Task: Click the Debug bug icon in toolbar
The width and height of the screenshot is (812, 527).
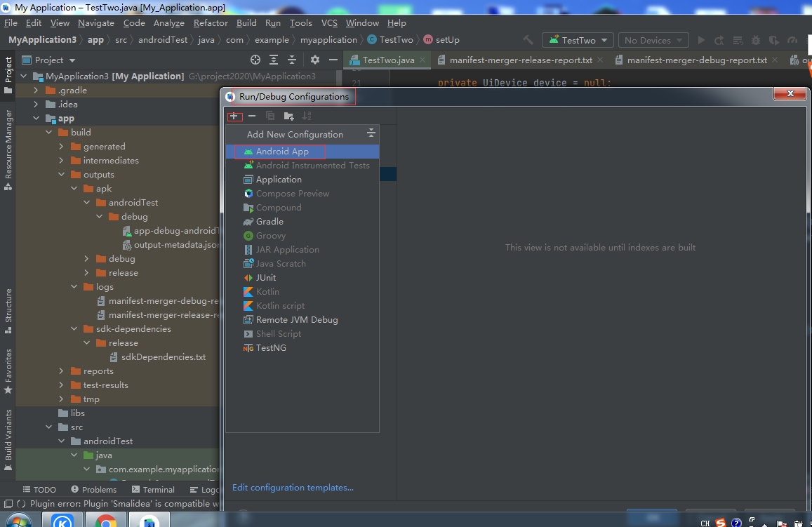Action: [x=756, y=40]
